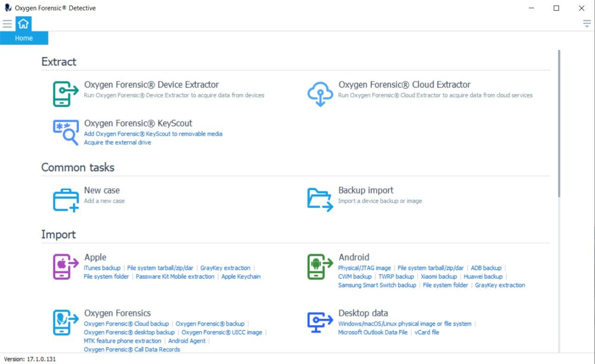The height and width of the screenshot is (364, 595).
Task: Import Apple Keychain
Action: coord(241,277)
